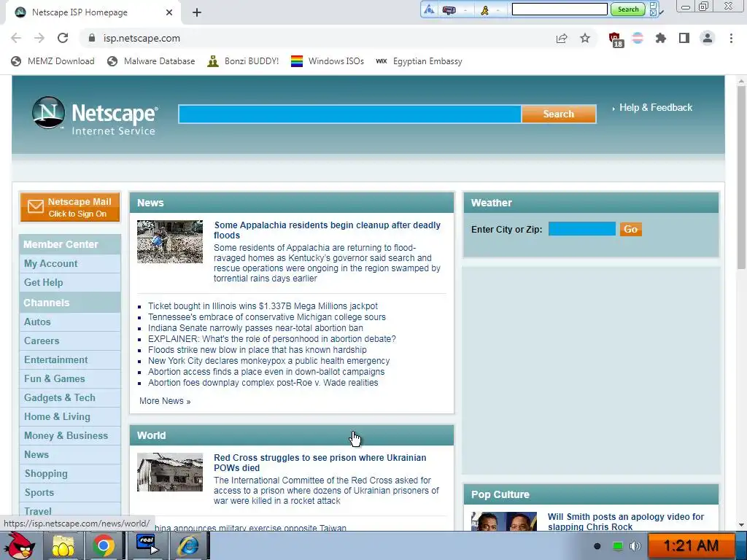Launch Angry Birds from the taskbar

click(20, 546)
